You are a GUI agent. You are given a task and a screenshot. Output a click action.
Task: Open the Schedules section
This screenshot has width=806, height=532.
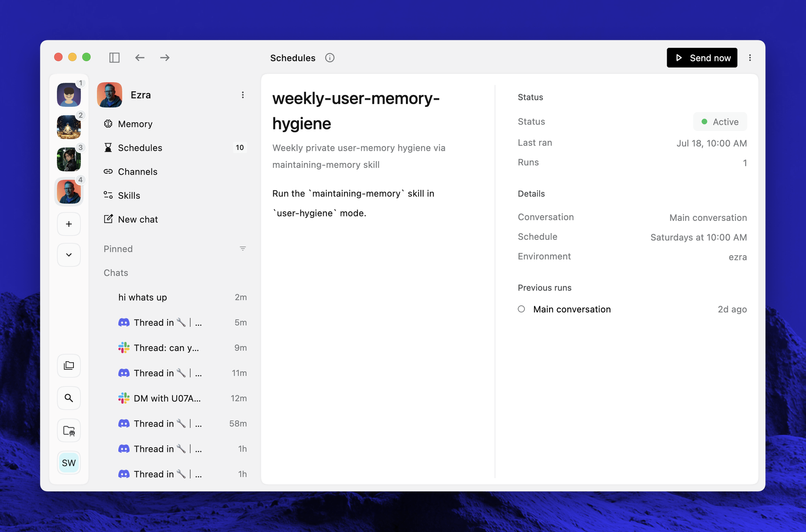pos(175,148)
